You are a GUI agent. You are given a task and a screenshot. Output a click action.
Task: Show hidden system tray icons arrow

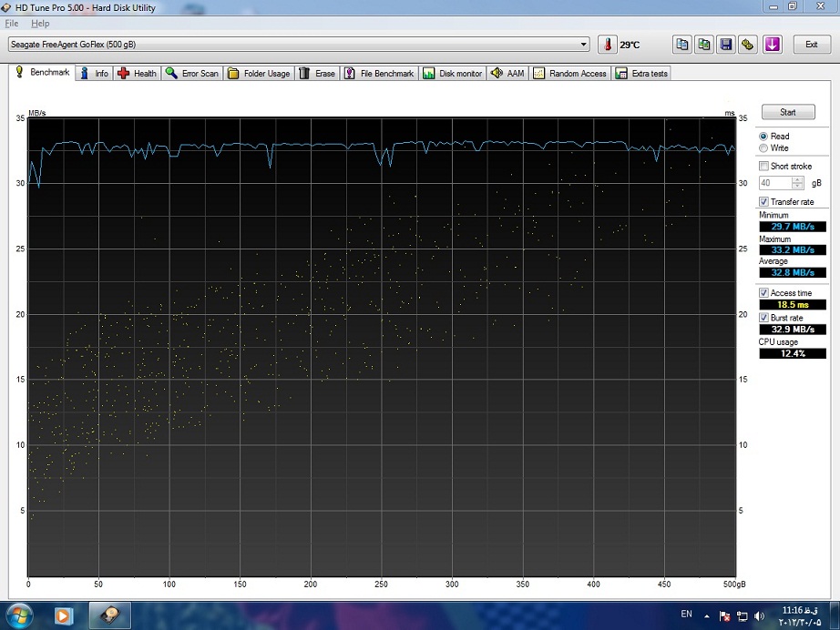pyautogui.click(x=707, y=615)
